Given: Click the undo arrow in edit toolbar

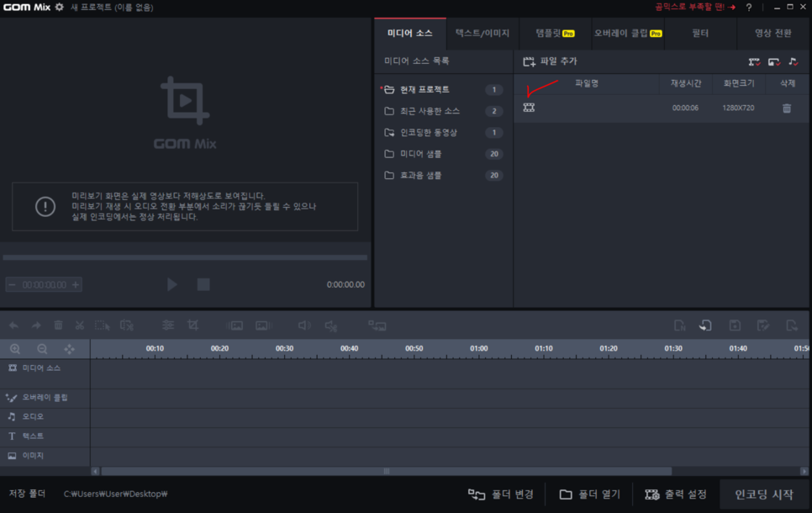Looking at the screenshot, I should [13, 325].
